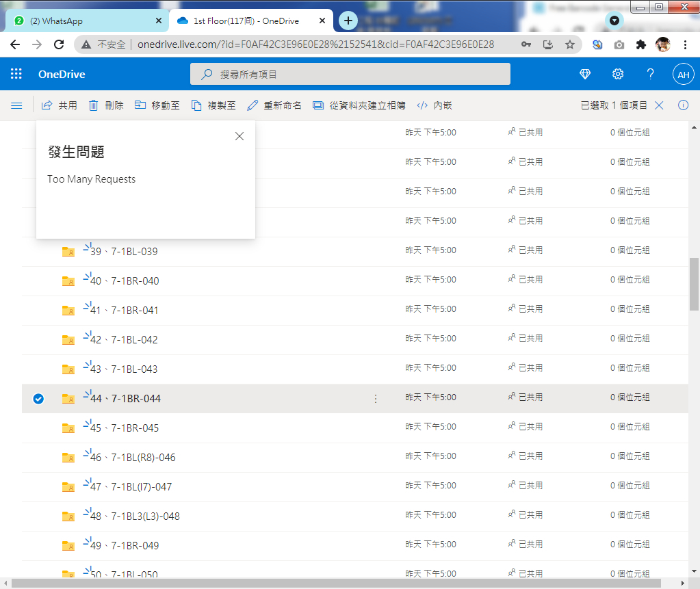The width and height of the screenshot is (700, 589).
Task: Open folder 48、7-1BL3(L3)-048
Action: pyautogui.click(x=135, y=516)
